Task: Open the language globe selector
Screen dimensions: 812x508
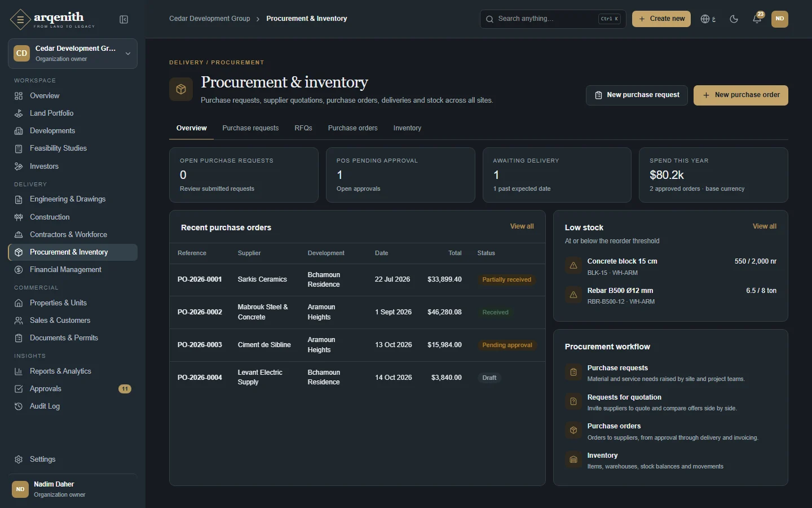Action: [708, 19]
